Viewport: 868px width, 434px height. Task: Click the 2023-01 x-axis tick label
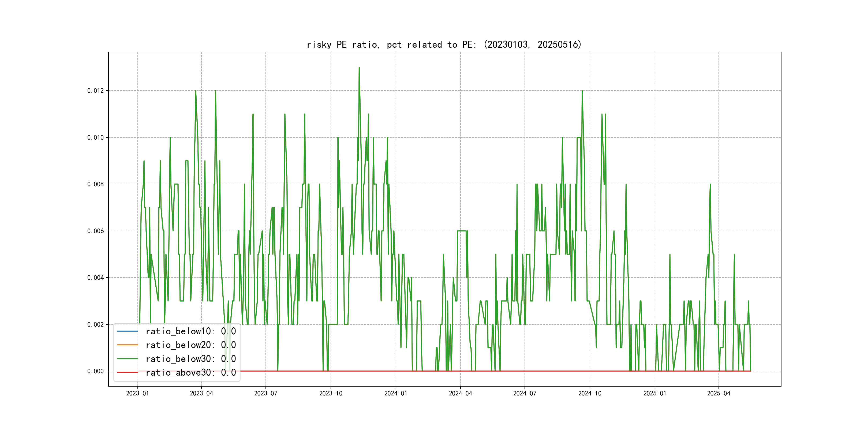(137, 393)
